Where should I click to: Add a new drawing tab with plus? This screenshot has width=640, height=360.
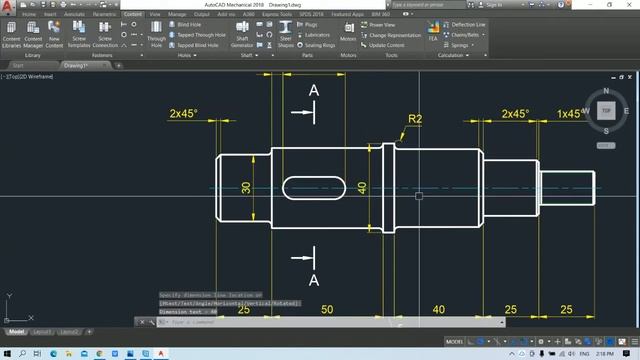pyautogui.click(x=118, y=65)
